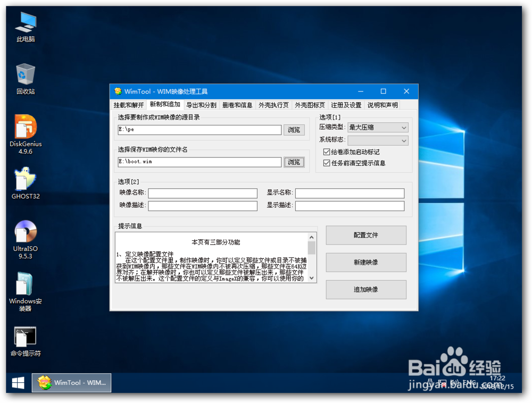Image resolution: width=532 pixels, height=403 pixels.
Task: Click the WimTool taskbar button
Action: (72, 383)
